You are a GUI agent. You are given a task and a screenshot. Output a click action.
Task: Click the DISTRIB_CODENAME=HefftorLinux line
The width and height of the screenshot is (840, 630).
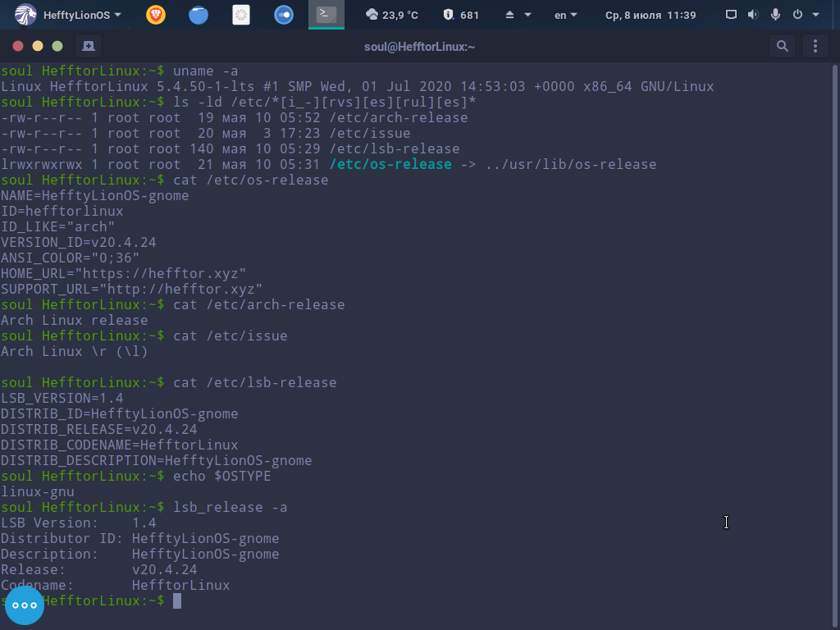click(120, 445)
